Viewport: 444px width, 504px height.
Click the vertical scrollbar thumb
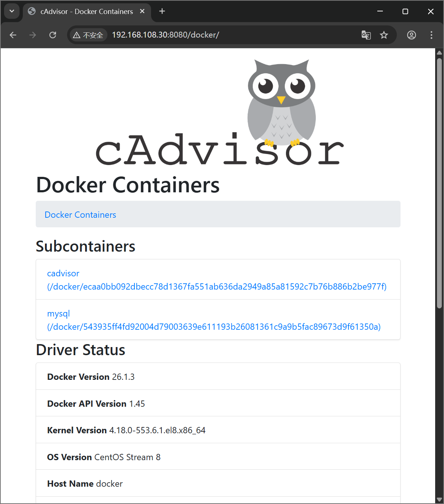[x=439, y=182]
